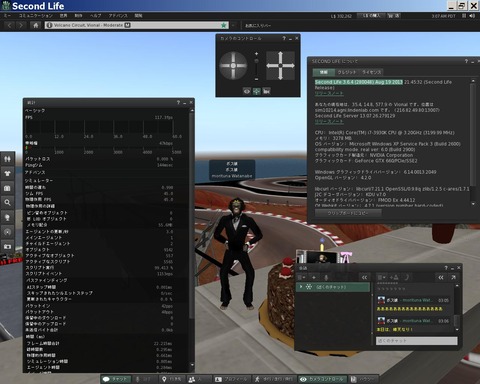The image size is (480, 384).
Task: Open the first リリースノート link under viewer version
Action: tap(329, 93)
